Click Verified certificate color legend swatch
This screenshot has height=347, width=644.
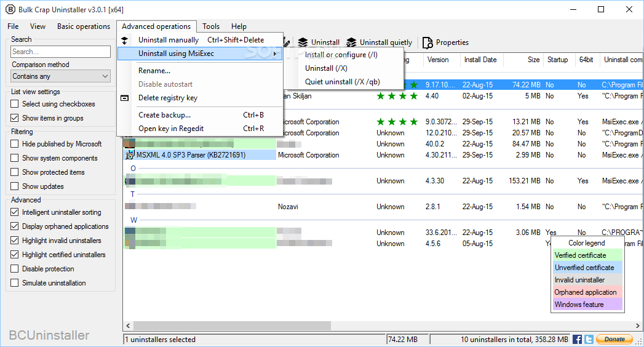click(588, 255)
